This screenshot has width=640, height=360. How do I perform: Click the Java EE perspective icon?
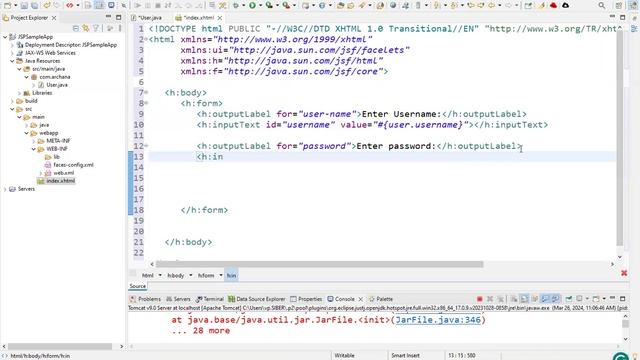click(x=632, y=6)
